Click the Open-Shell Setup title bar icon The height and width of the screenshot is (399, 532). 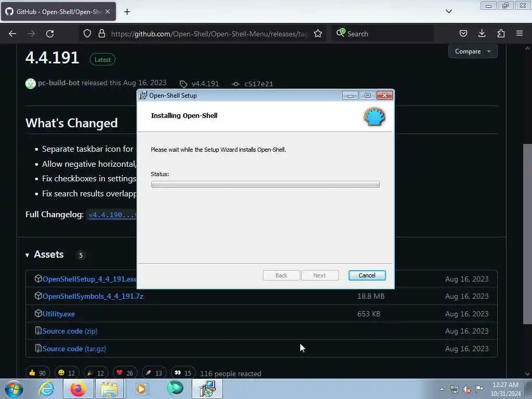tap(143, 96)
